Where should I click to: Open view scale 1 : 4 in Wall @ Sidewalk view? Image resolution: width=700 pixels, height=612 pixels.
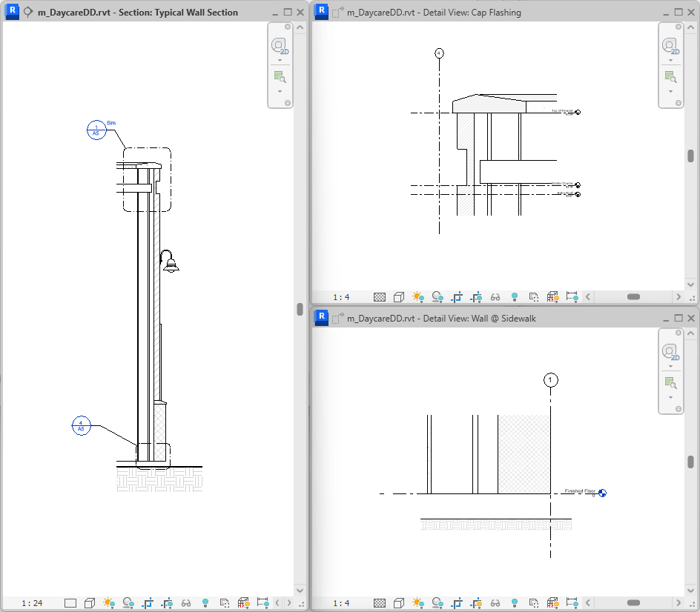(x=341, y=603)
